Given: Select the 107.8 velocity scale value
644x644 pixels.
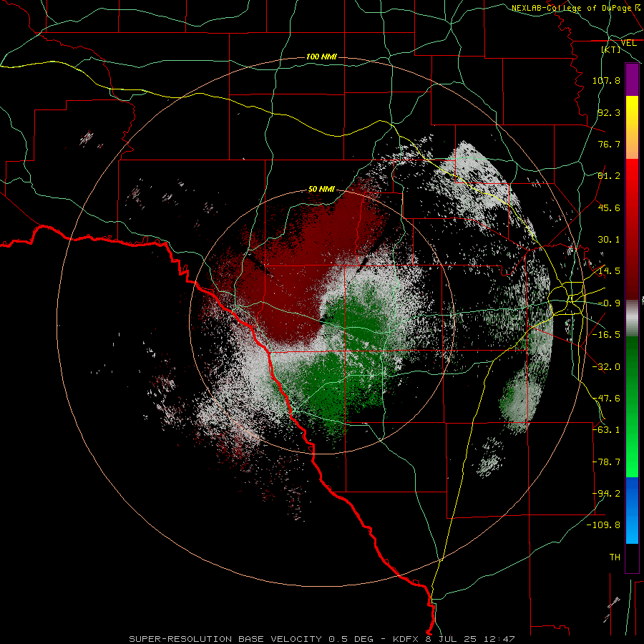Looking at the screenshot, I should [x=606, y=80].
